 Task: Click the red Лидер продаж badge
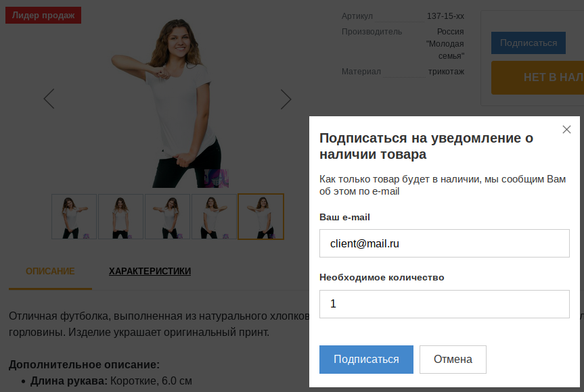point(43,15)
